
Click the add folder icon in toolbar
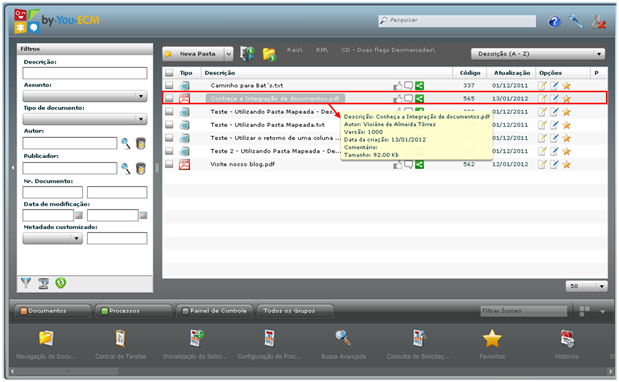[269, 54]
